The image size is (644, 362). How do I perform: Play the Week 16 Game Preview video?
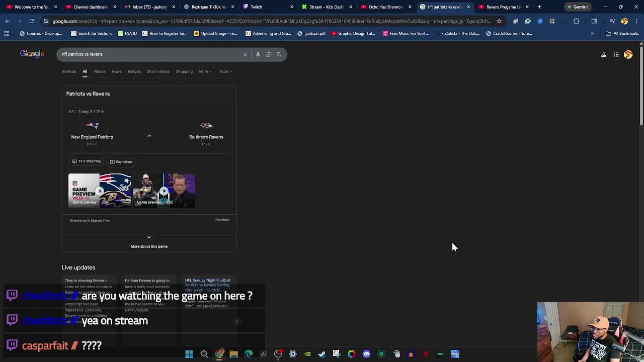(x=100, y=191)
